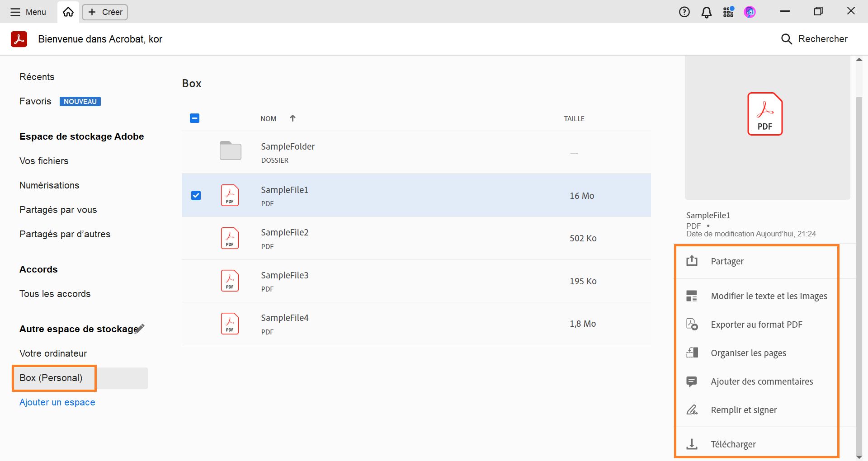The width and height of the screenshot is (868, 461).
Task: Open the Créer button
Action: tap(105, 12)
